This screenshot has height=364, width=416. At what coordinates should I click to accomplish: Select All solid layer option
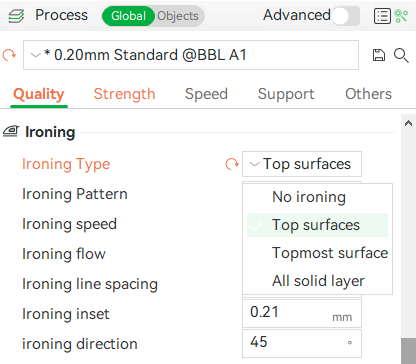pyautogui.click(x=317, y=281)
